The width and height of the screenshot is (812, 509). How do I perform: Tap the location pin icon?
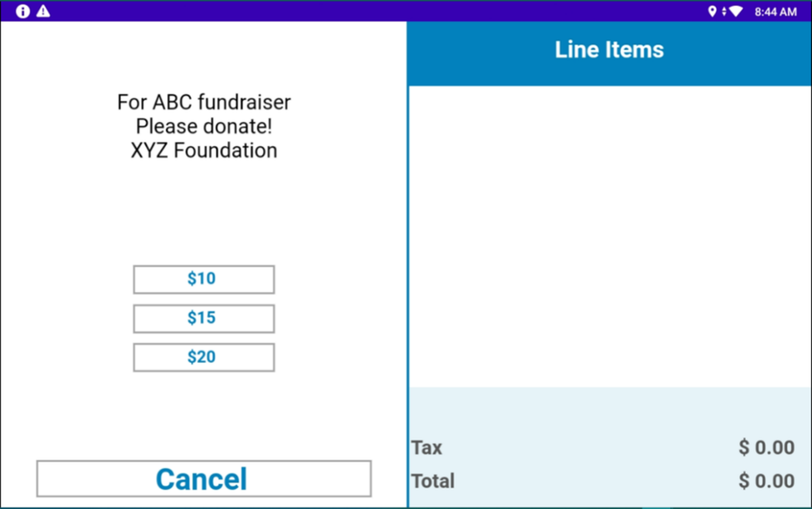click(712, 11)
